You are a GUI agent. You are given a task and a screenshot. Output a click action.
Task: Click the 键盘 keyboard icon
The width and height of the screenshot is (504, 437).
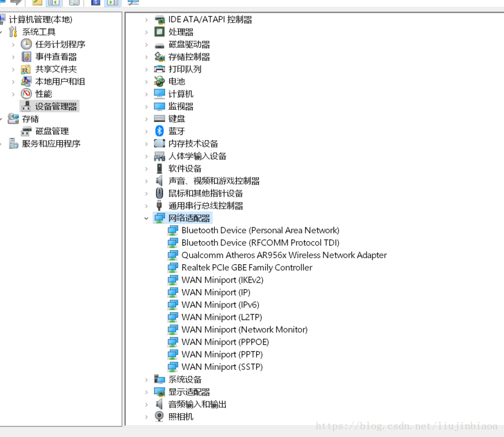160,119
